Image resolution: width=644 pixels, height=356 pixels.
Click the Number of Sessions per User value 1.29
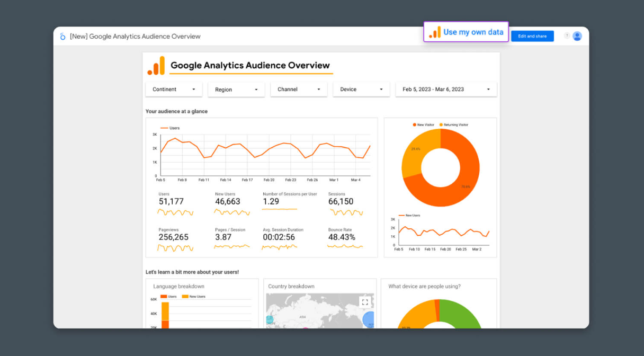pos(271,201)
